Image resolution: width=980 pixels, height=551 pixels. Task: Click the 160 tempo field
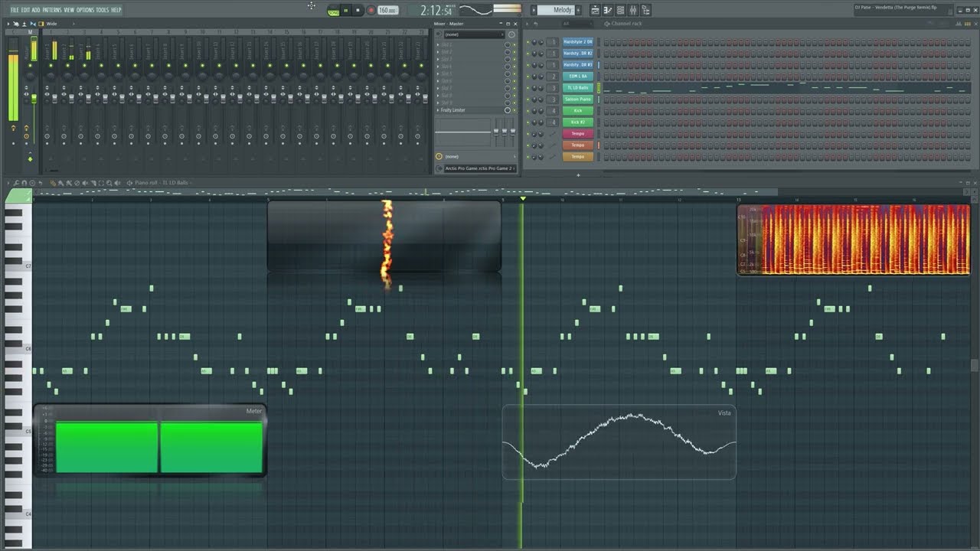pyautogui.click(x=387, y=11)
